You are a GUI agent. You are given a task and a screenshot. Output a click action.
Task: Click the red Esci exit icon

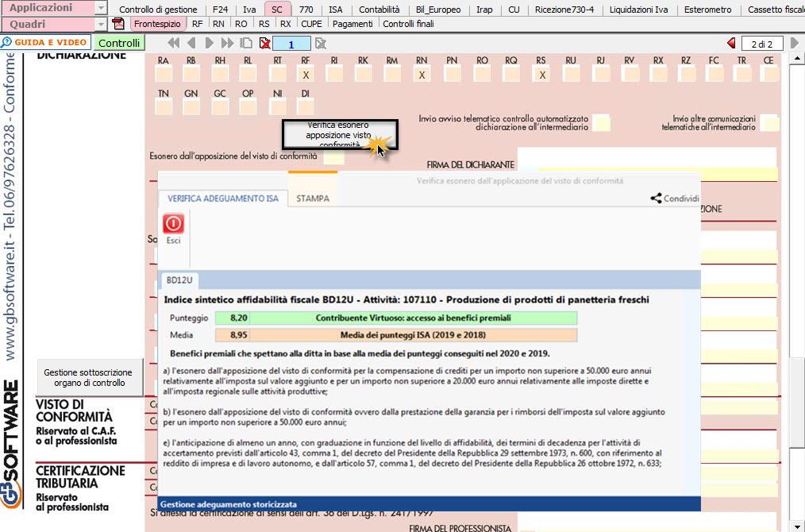(173, 224)
